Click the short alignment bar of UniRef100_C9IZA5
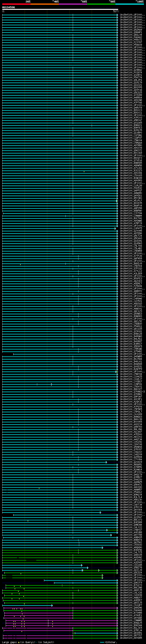Screen dimensions: 146x644 click(42, 565)
